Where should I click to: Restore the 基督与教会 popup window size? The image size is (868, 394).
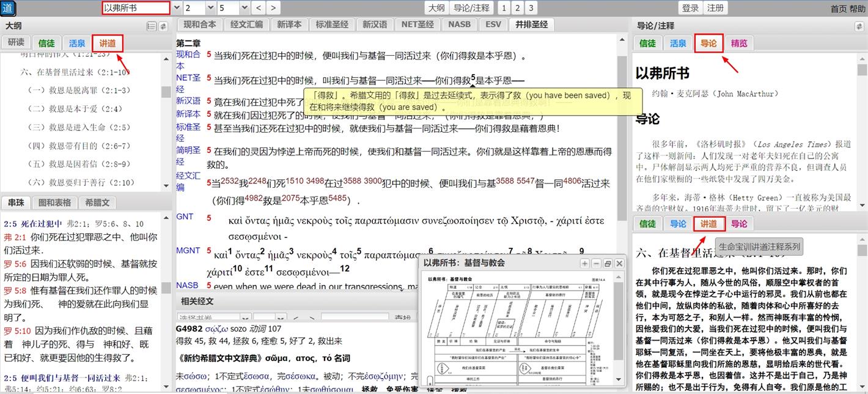tap(608, 263)
